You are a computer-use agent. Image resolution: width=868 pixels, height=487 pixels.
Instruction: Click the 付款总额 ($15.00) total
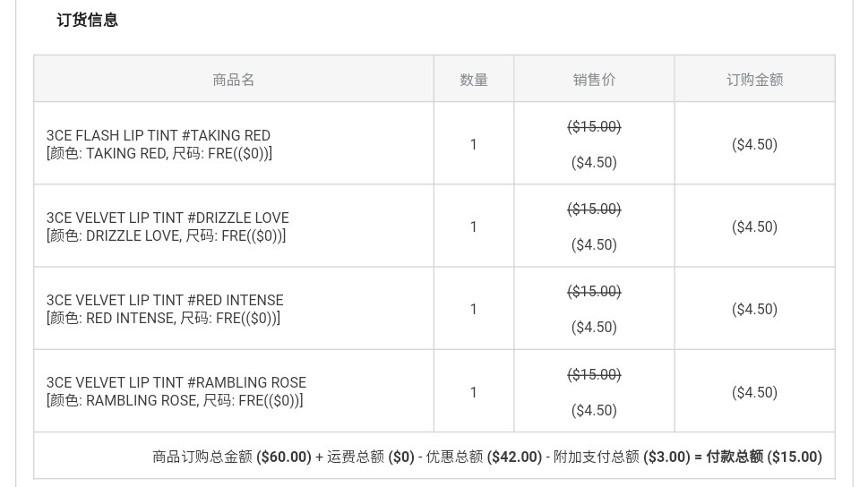coord(764,457)
